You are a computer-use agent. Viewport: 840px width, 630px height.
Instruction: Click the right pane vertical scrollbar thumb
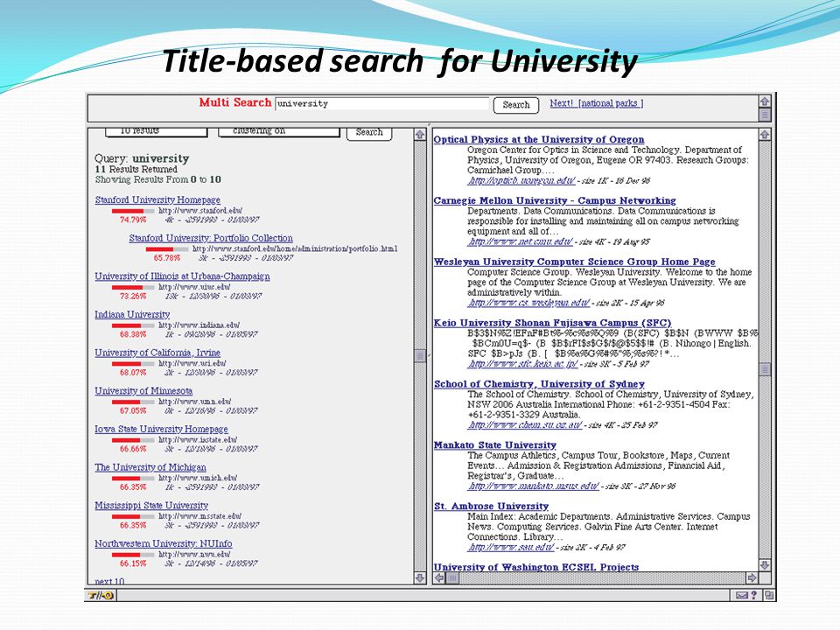pos(765,369)
